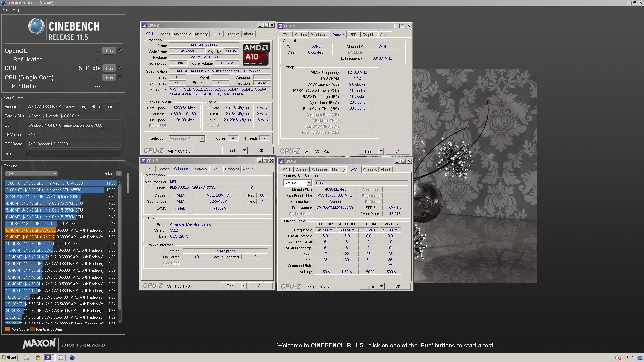
Task: Click the window taskbar button next to CPU-Z
Action: click(61, 358)
